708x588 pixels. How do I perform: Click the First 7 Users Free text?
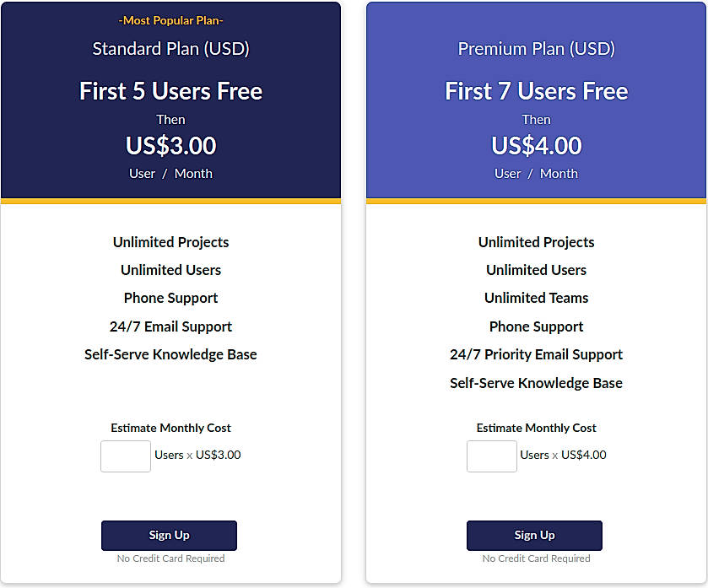[536, 91]
